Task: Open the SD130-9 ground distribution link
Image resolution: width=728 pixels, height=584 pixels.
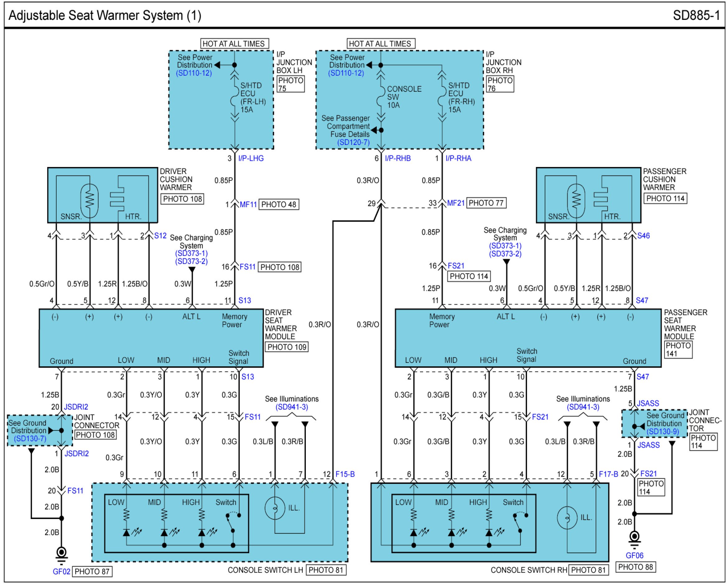Action: 662,431
